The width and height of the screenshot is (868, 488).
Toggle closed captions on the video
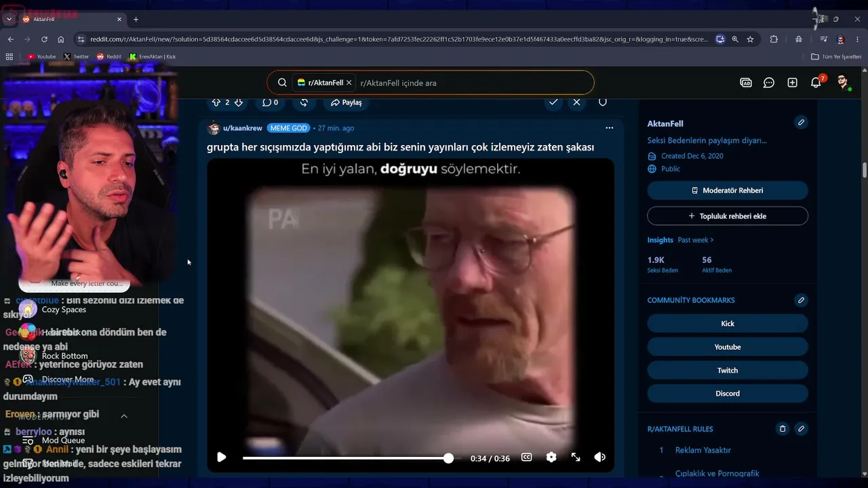[x=526, y=457]
